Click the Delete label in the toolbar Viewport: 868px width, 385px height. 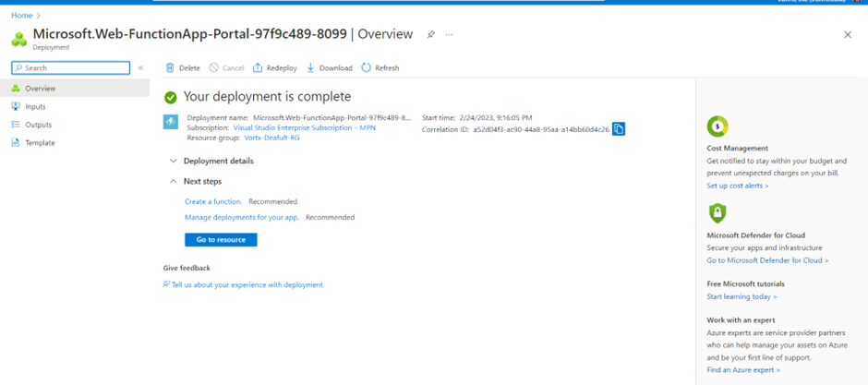189,68
